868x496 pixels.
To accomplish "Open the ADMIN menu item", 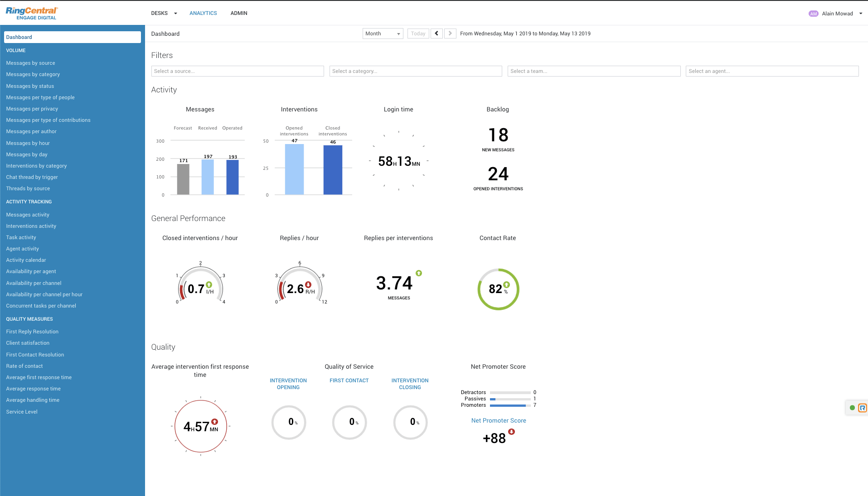I will [x=239, y=13].
